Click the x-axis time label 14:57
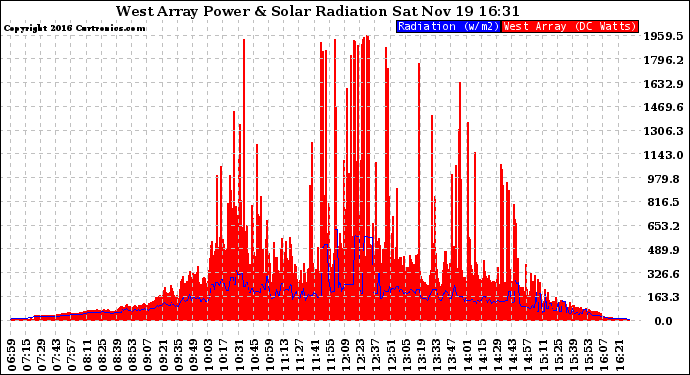This screenshot has width=690, height=375. click(528, 355)
